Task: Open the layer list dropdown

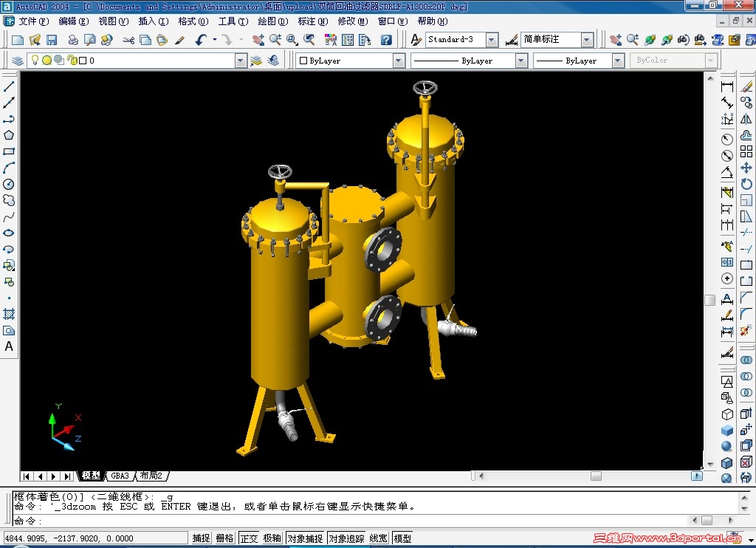Action: point(240,61)
